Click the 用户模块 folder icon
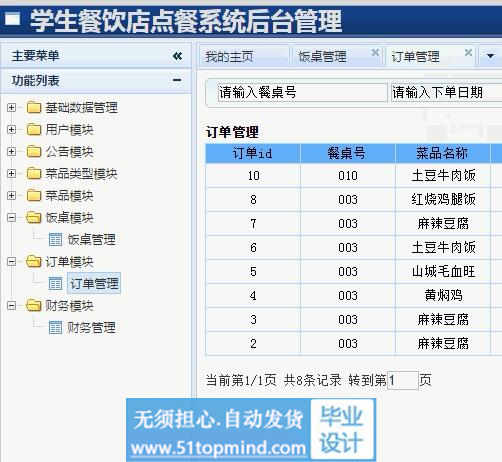Screen dimensions: 502x462 click(34, 129)
